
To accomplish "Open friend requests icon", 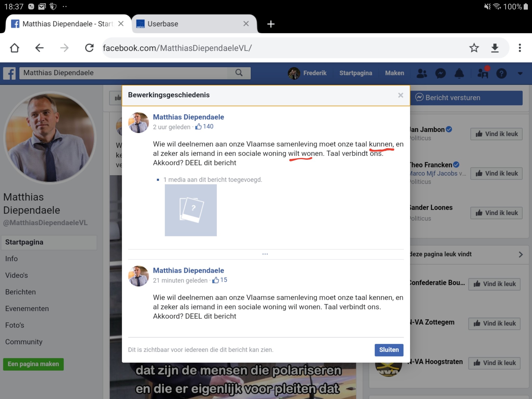I will point(422,73).
